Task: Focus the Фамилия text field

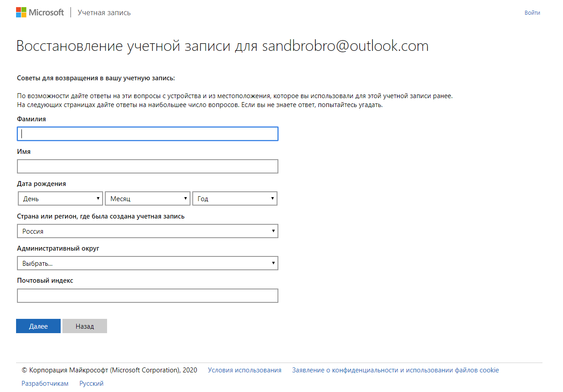Action: [148, 134]
